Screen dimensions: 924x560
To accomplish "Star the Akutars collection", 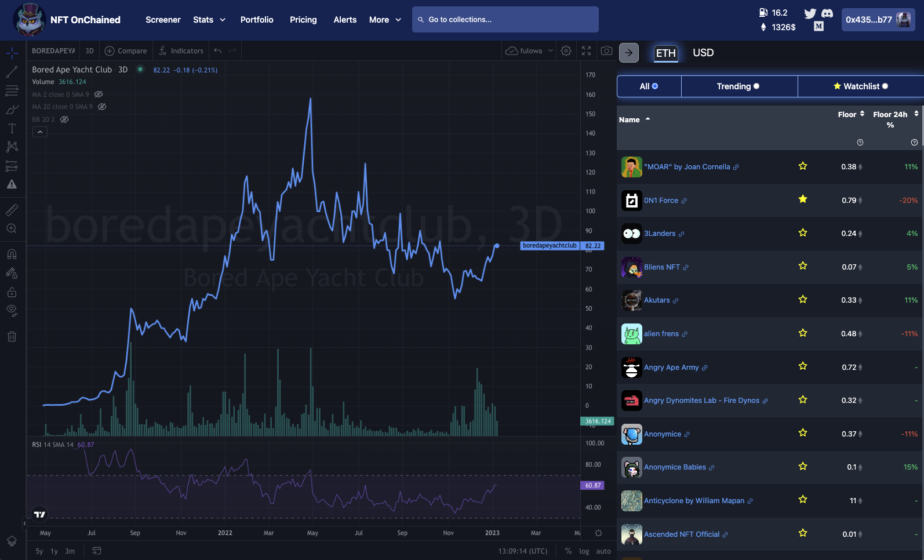I will point(803,300).
